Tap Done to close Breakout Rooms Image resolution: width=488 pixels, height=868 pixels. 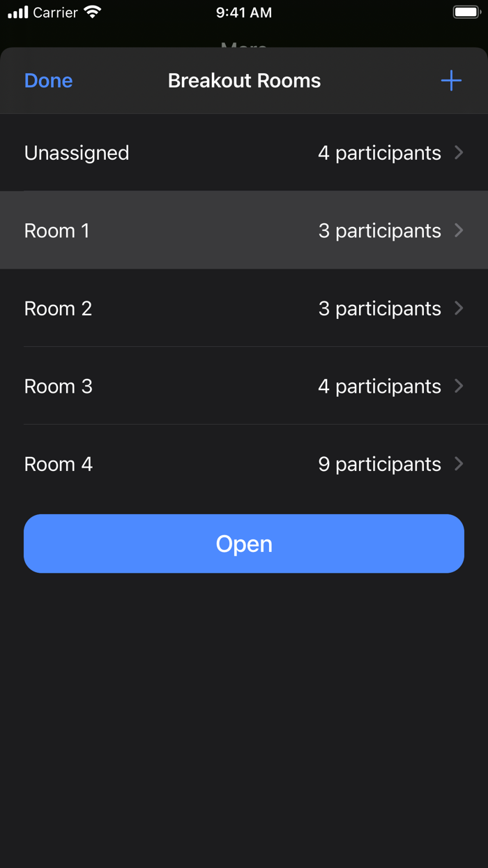(47, 80)
